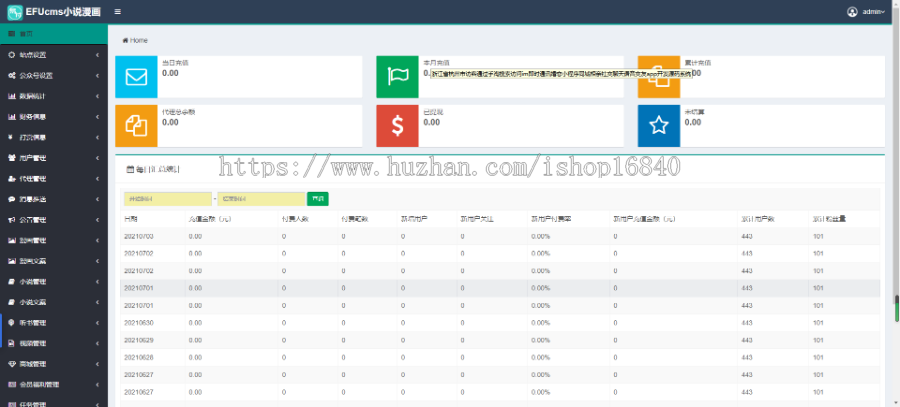The height and width of the screenshot is (407, 900).
Task: Click the green 查询 search button
Action: 317,199
